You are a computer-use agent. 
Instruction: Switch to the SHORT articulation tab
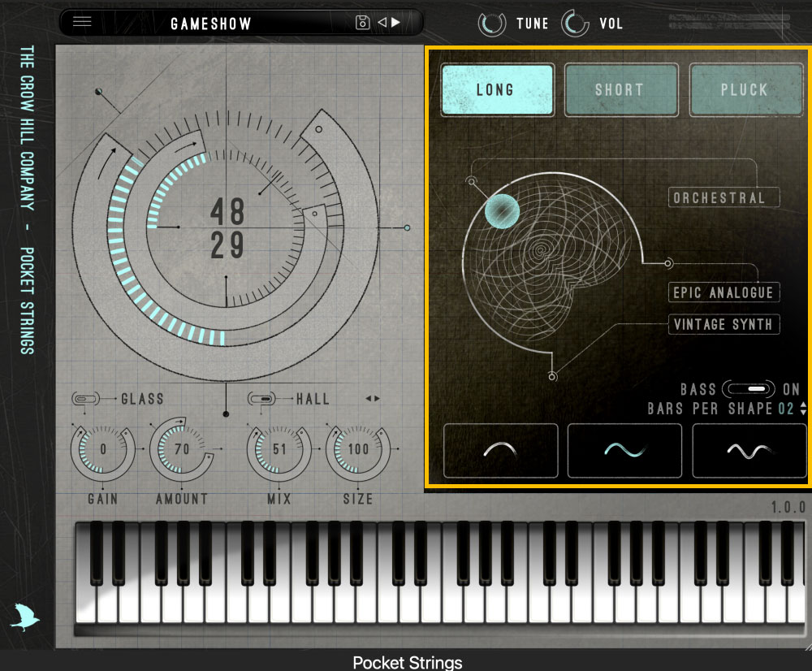[x=621, y=89]
